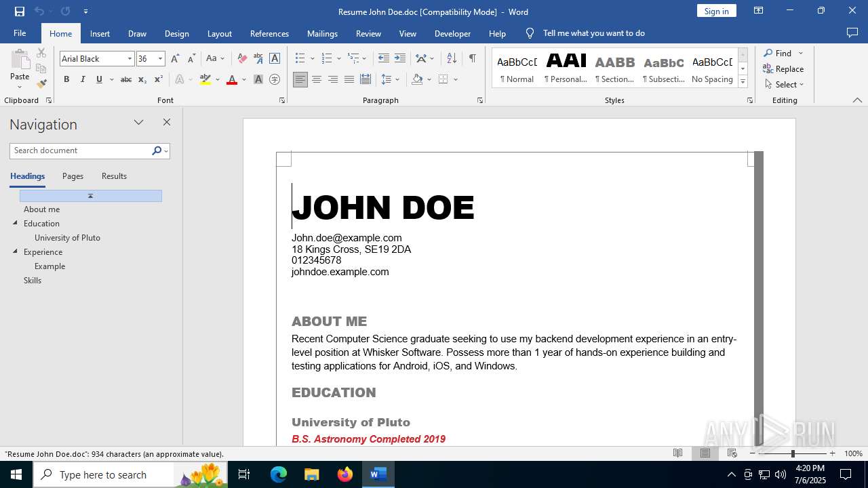This screenshot has width=868, height=488.
Task: Open Ribbon Display Options
Action: coord(759,11)
